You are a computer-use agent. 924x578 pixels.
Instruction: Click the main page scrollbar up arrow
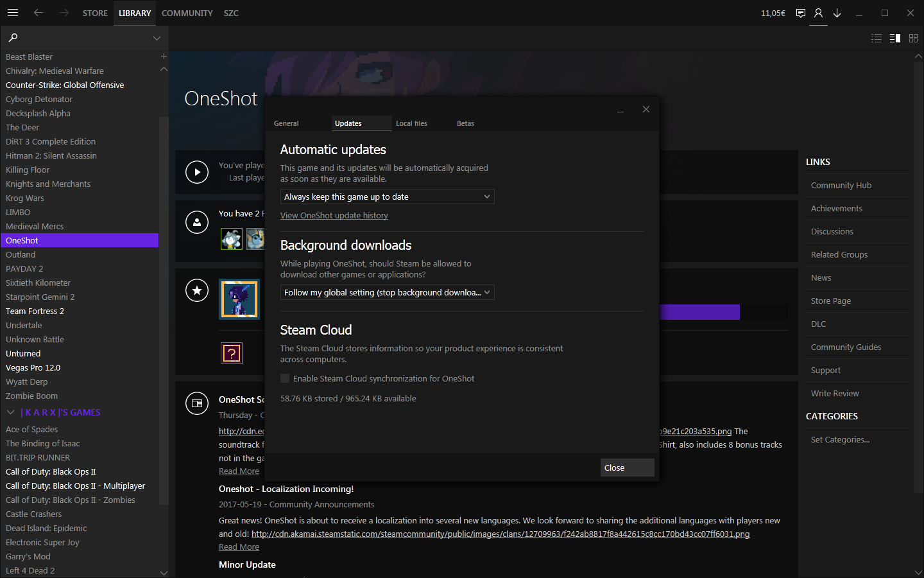(x=918, y=57)
